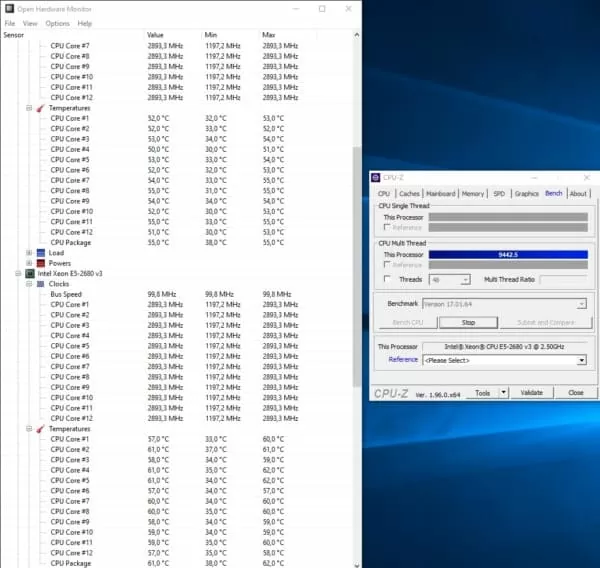Click the red Powers icon in the sensor tree
The image size is (600, 568).
point(41,263)
